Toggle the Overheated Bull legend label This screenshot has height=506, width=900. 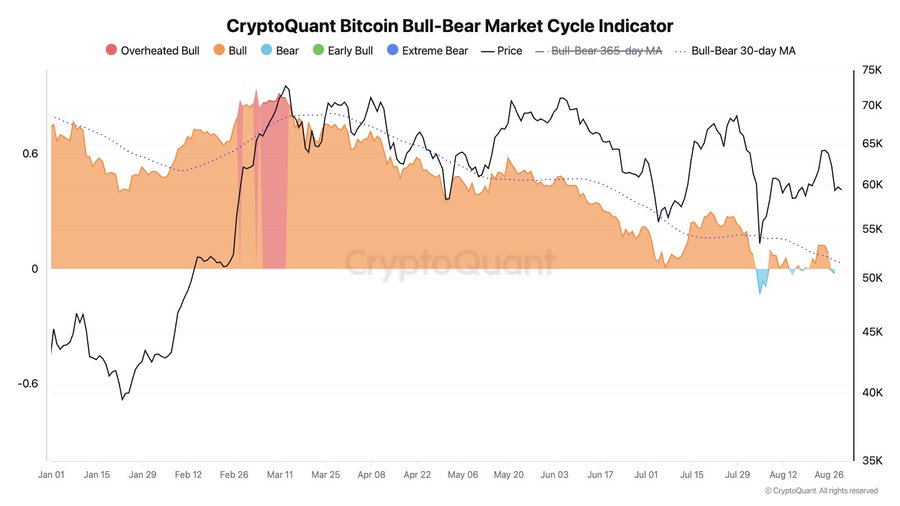(x=160, y=50)
